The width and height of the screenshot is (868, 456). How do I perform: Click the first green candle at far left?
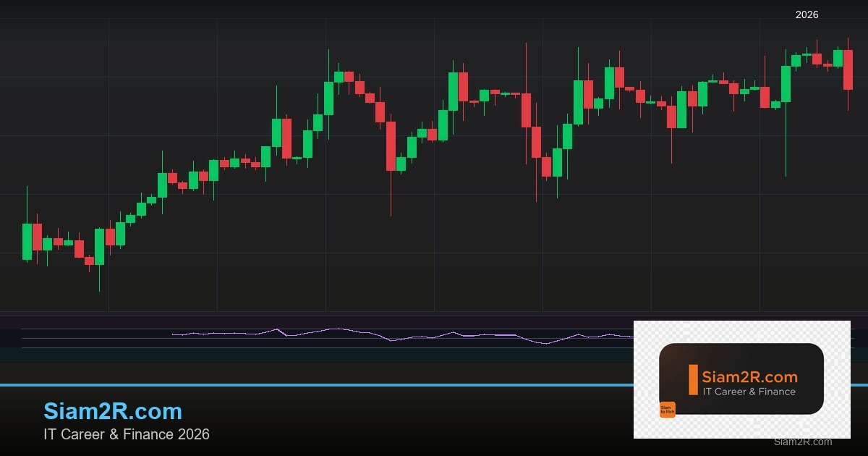coord(27,241)
